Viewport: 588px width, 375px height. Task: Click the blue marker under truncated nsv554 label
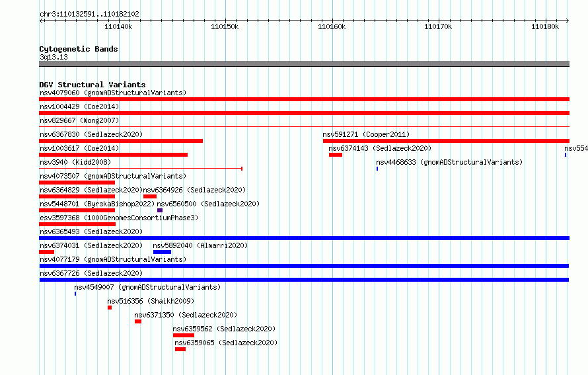click(566, 155)
